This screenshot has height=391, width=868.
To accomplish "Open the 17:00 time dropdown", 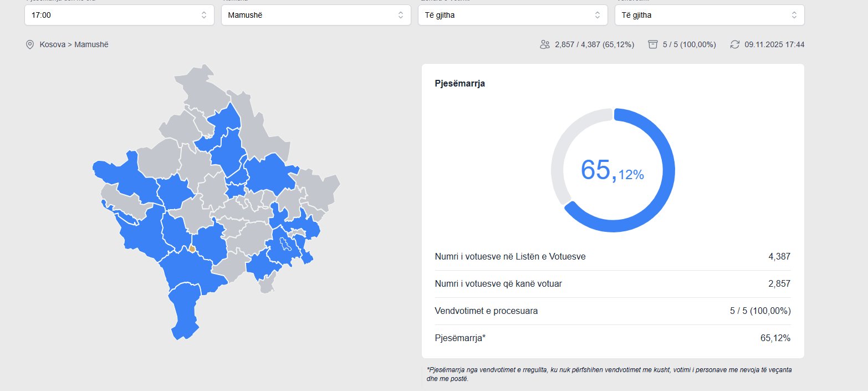I will 119,15.
